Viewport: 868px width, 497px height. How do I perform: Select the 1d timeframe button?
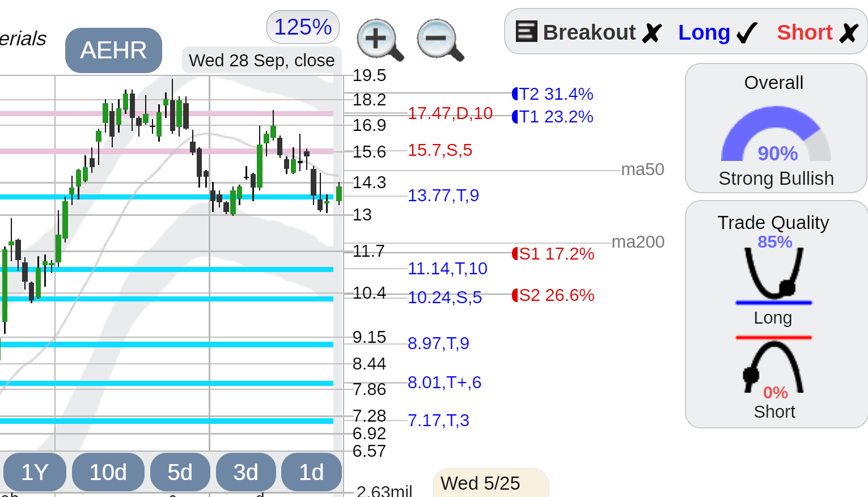(311, 472)
